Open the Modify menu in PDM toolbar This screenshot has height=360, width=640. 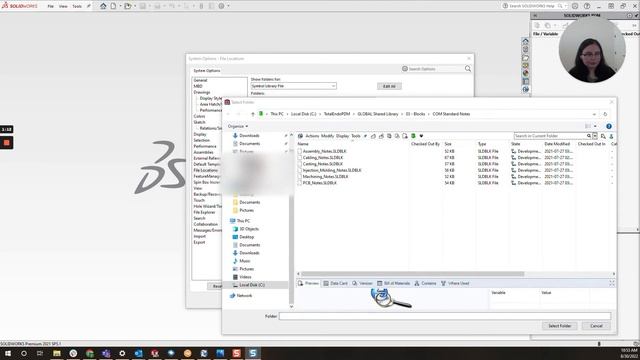(327, 136)
